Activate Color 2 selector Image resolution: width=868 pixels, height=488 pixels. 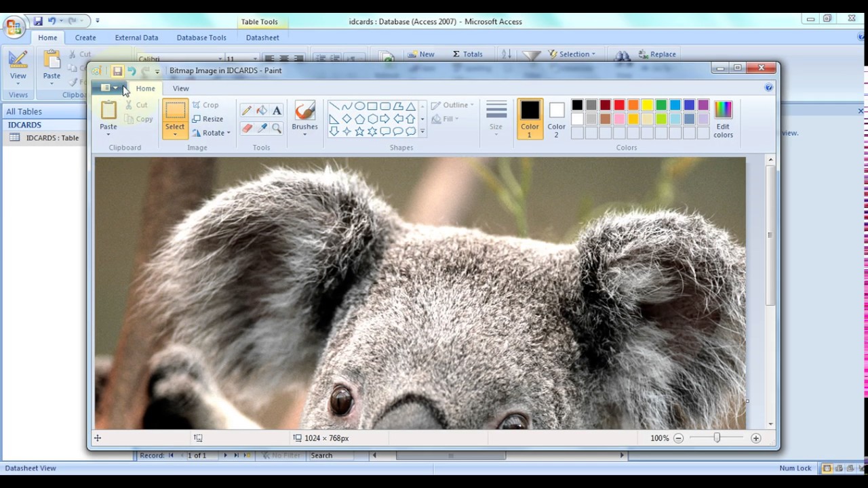[x=557, y=119]
